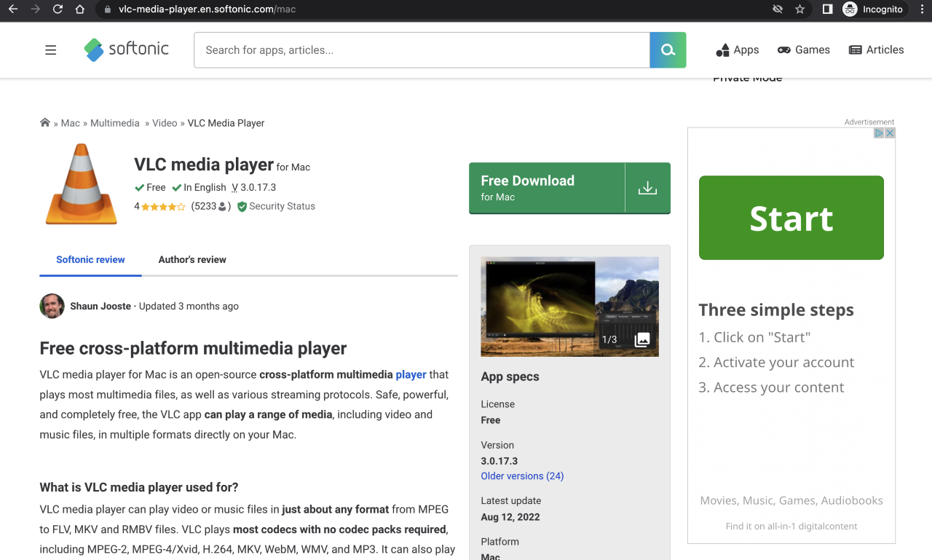The image size is (932, 560).
Task: Open the browser side panel icon
Action: (x=827, y=9)
